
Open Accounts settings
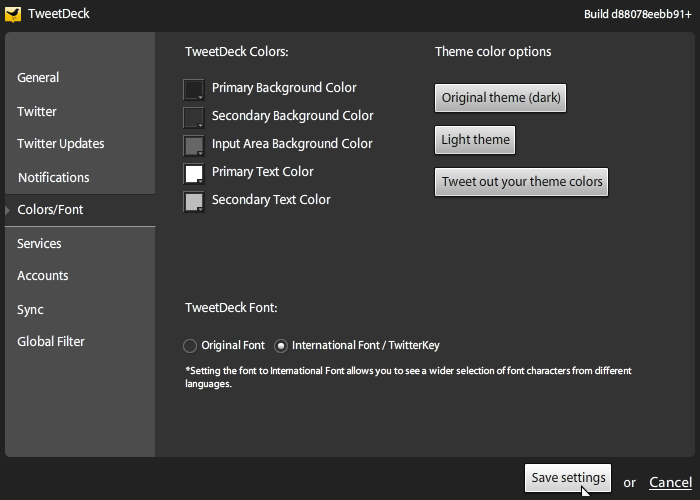pos(43,276)
